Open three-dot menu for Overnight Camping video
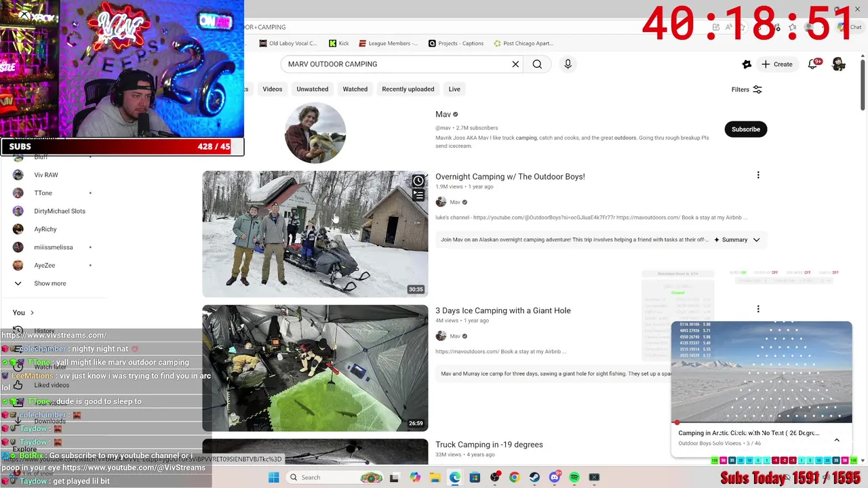 758,176
